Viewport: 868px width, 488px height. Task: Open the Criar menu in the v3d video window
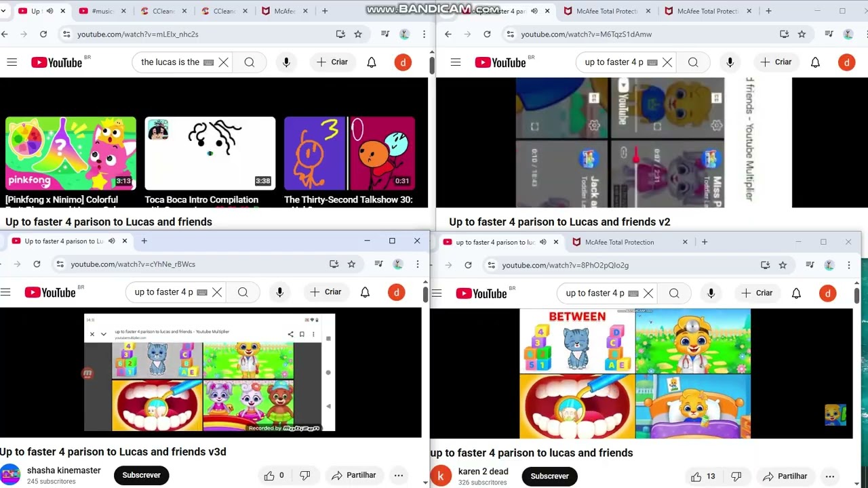(325, 292)
